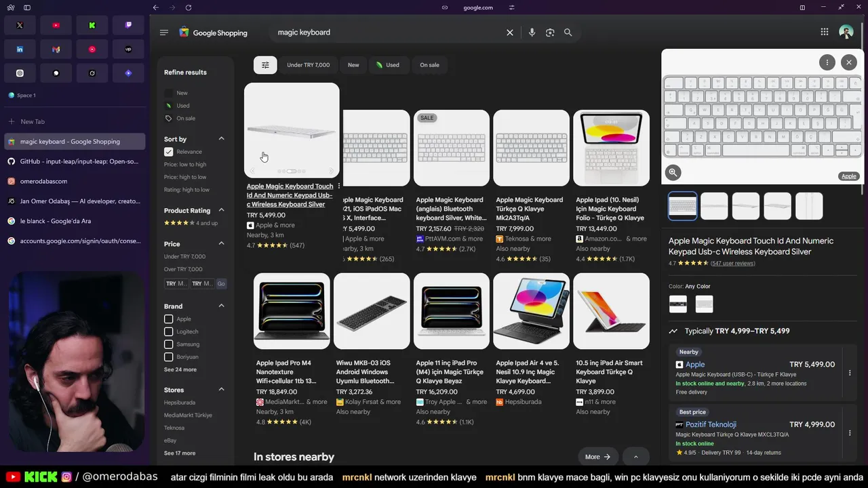This screenshot has width=868, height=488.
Task: Open the Google apps grid
Action: (x=825, y=32)
